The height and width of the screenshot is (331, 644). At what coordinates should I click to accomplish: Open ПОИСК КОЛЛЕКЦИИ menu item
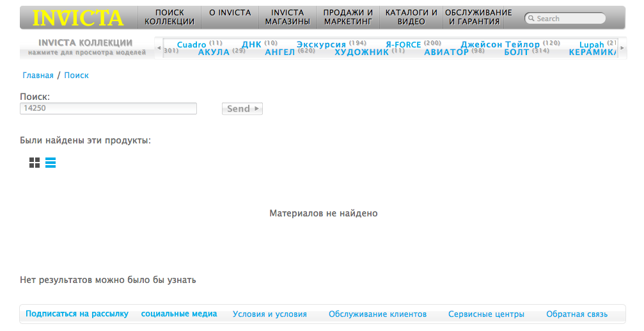pyautogui.click(x=169, y=17)
